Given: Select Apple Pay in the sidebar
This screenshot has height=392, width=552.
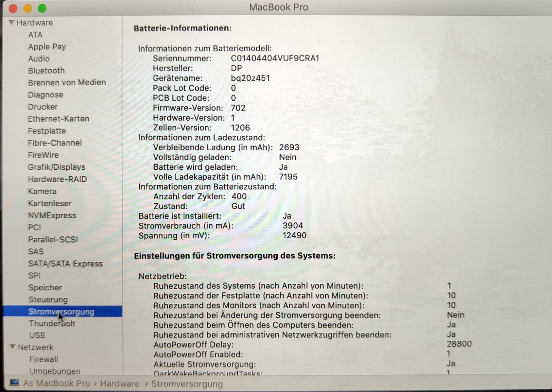Looking at the screenshot, I should point(47,47).
